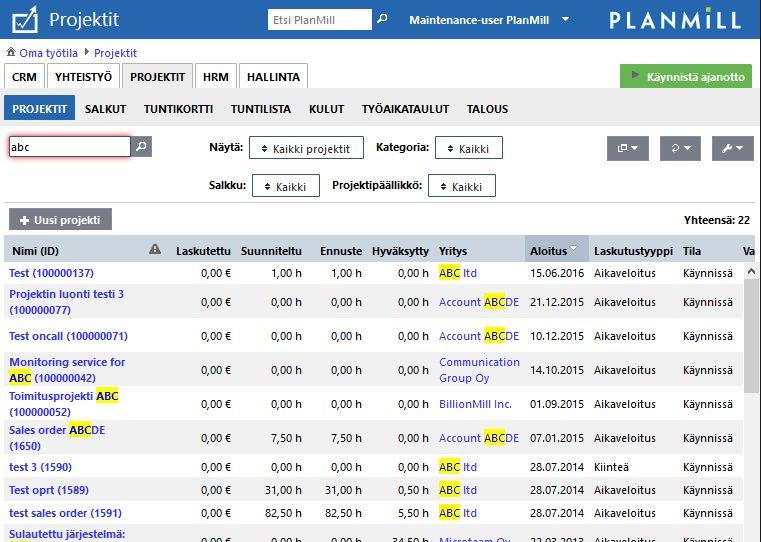Click the warning triangle column icon
Image resolution: width=761 pixels, height=542 pixels.
click(155, 249)
